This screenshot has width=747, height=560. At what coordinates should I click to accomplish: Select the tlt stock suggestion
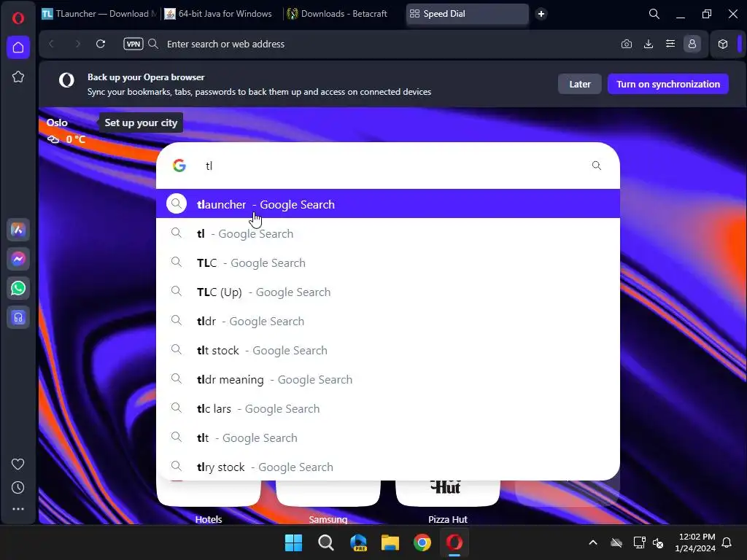[388, 350]
